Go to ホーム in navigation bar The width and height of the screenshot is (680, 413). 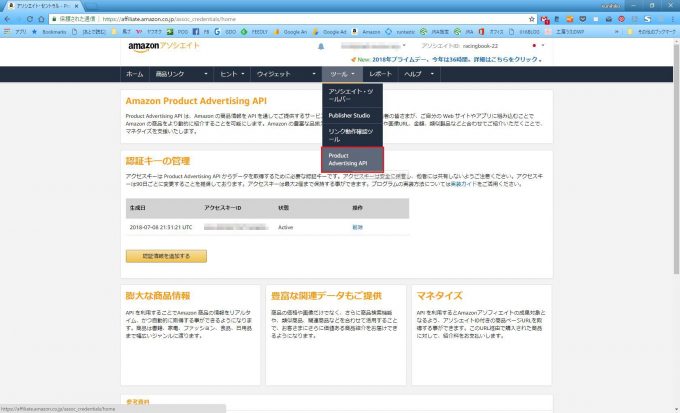click(x=134, y=74)
